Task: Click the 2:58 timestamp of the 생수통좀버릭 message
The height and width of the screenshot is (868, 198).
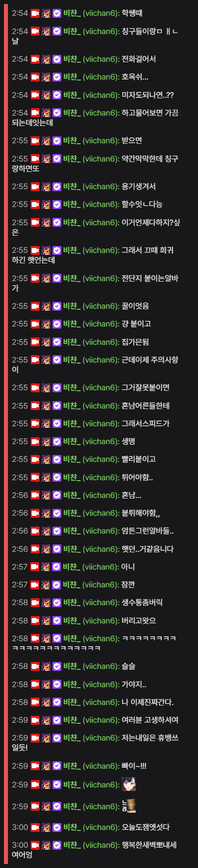Action: point(20,603)
